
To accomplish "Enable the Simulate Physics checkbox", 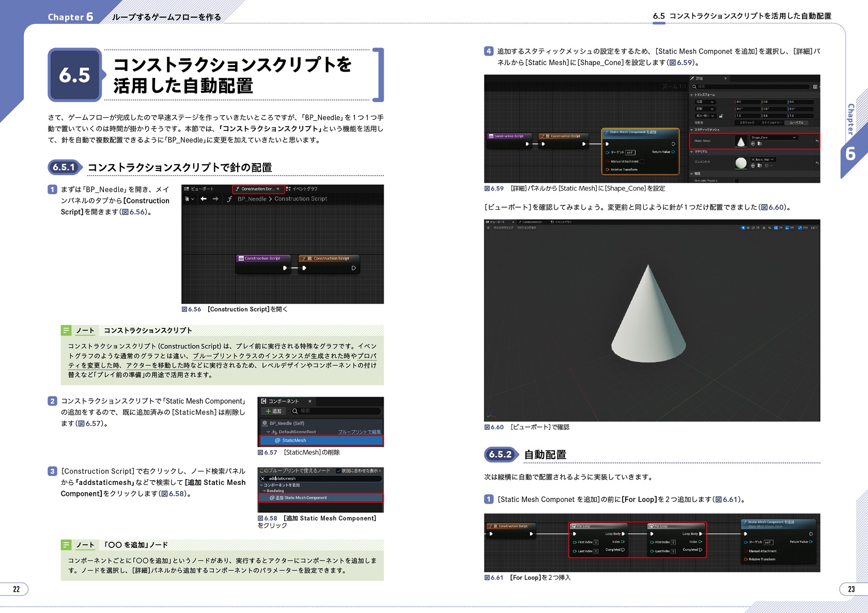I will click(737, 181).
